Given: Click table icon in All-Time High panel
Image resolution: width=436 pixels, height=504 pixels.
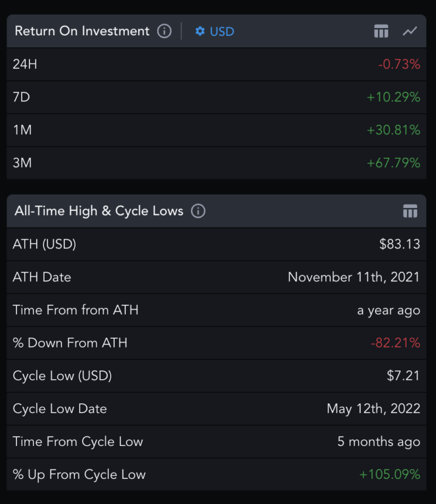Looking at the screenshot, I should [x=410, y=211].
